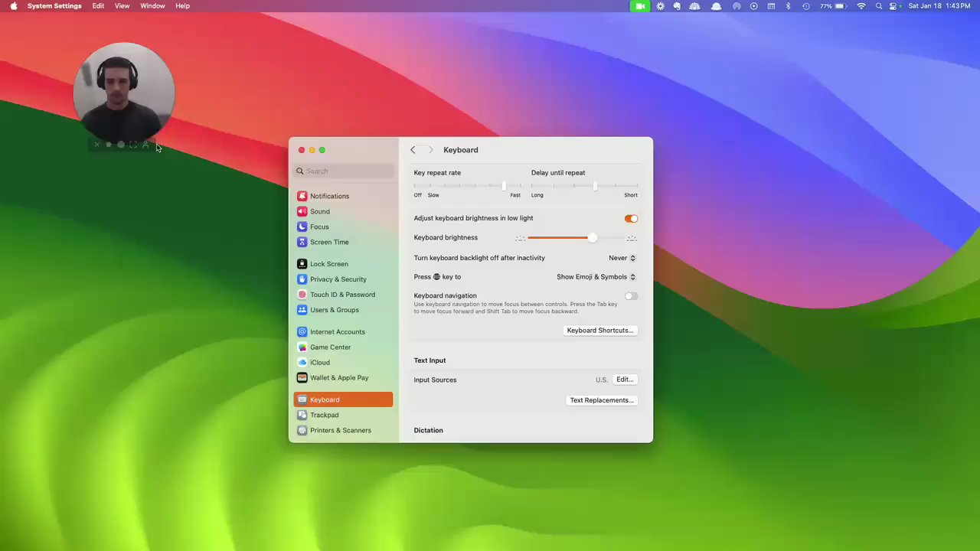Open the Bluetooth menu bar icon
The height and width of the screenshot is (551, 980).
pos(788,6)
